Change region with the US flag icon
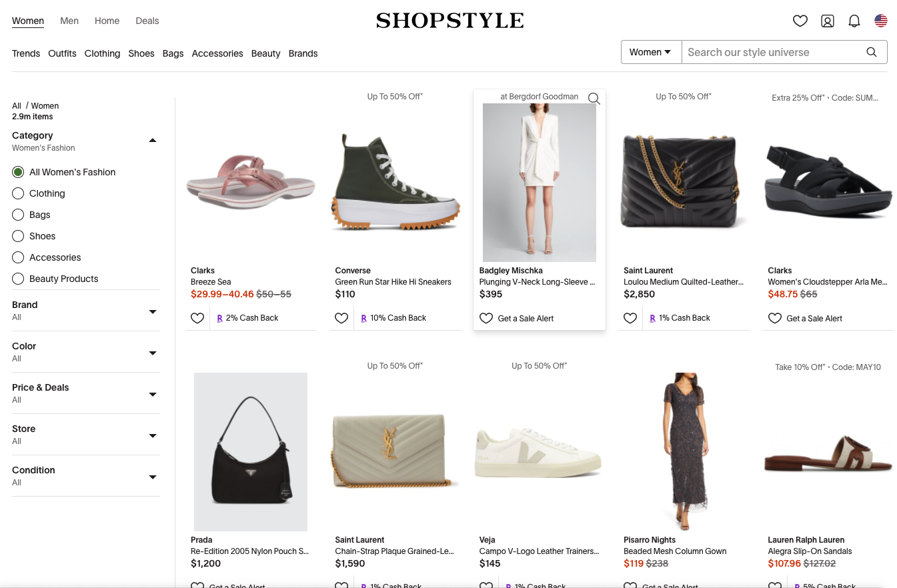897x588 pixels. [x=881, y=21]
